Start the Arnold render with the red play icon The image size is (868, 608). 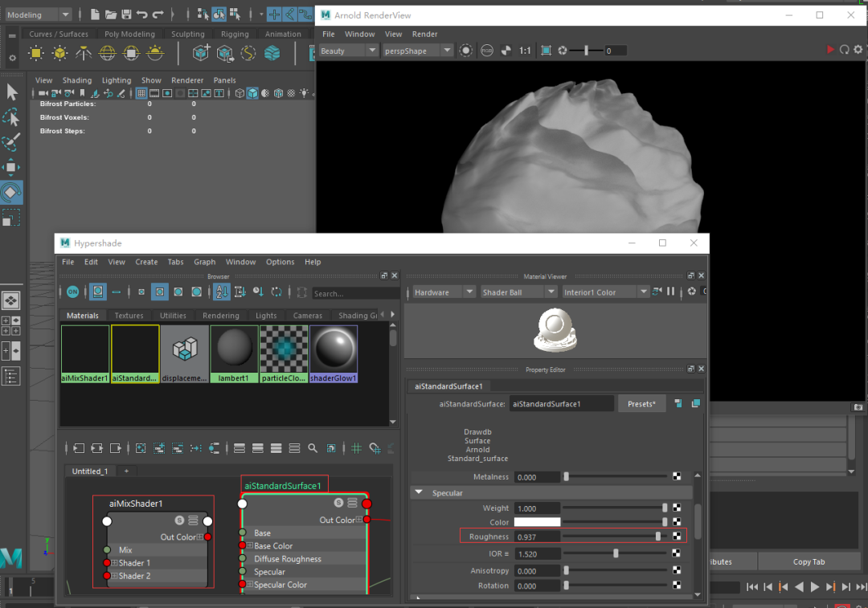[830, 50]
